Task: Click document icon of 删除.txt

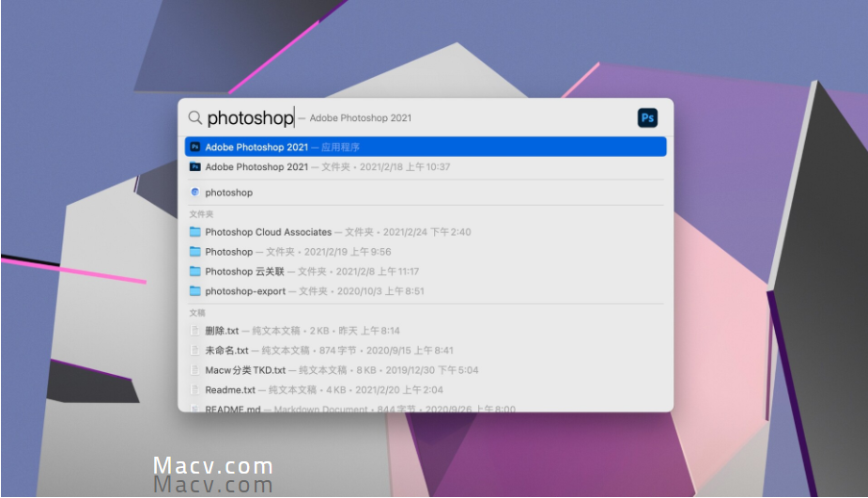Action: pyautogui.click(x=194, y=331)
